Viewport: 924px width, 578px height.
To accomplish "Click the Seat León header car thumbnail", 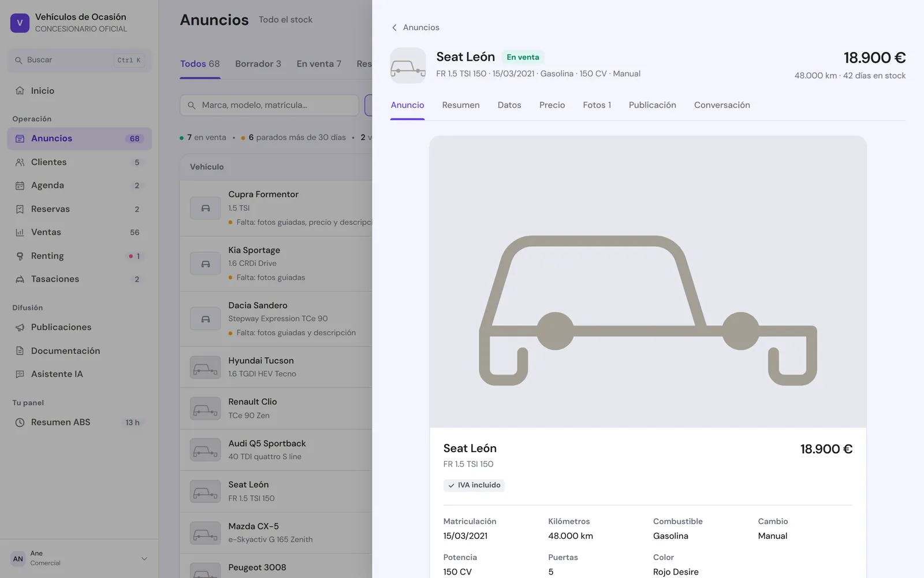I will (408, 66).
